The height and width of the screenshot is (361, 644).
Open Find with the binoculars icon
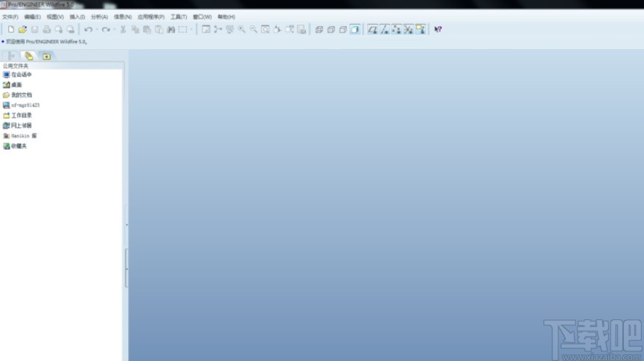[170, 29]
